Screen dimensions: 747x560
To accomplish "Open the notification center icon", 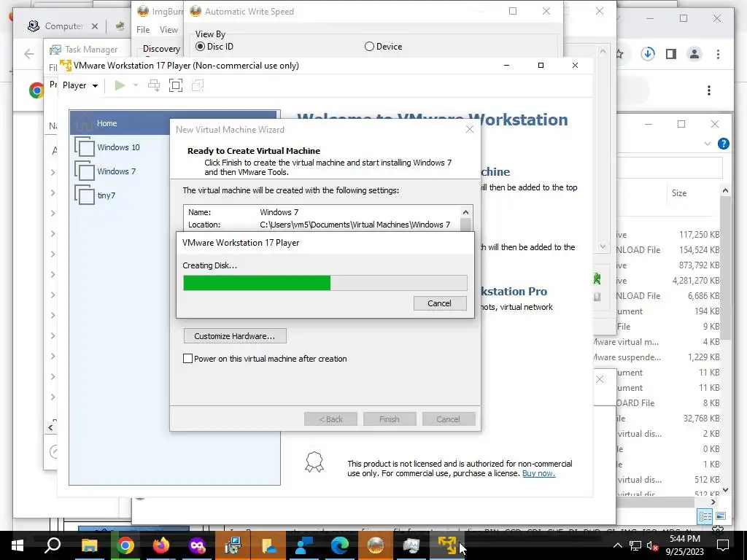I will point(723,545).
